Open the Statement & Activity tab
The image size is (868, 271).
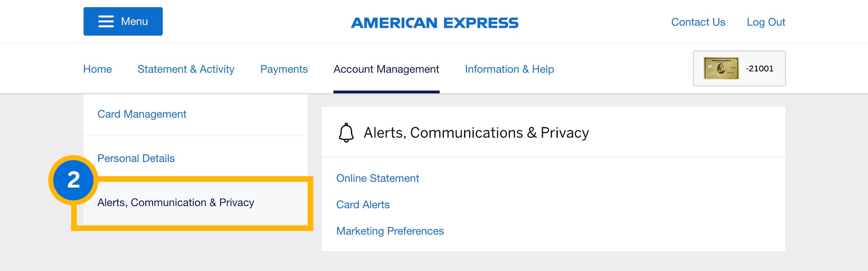(x=186, y=69)
